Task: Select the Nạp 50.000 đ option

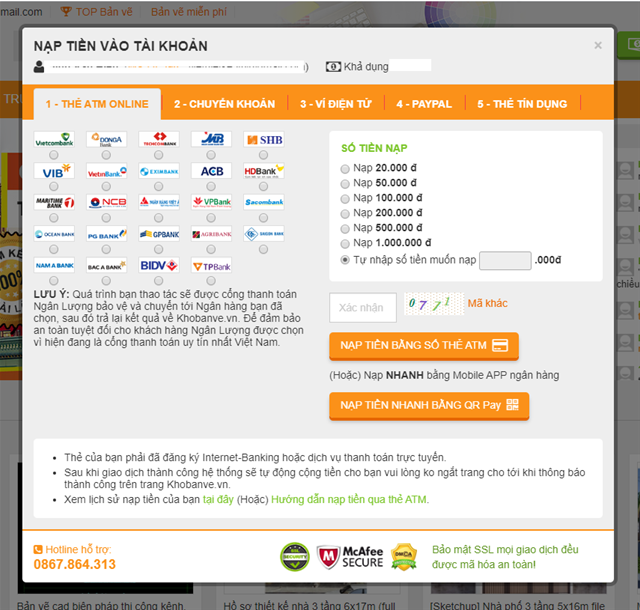Action: [x=345, y=184]
